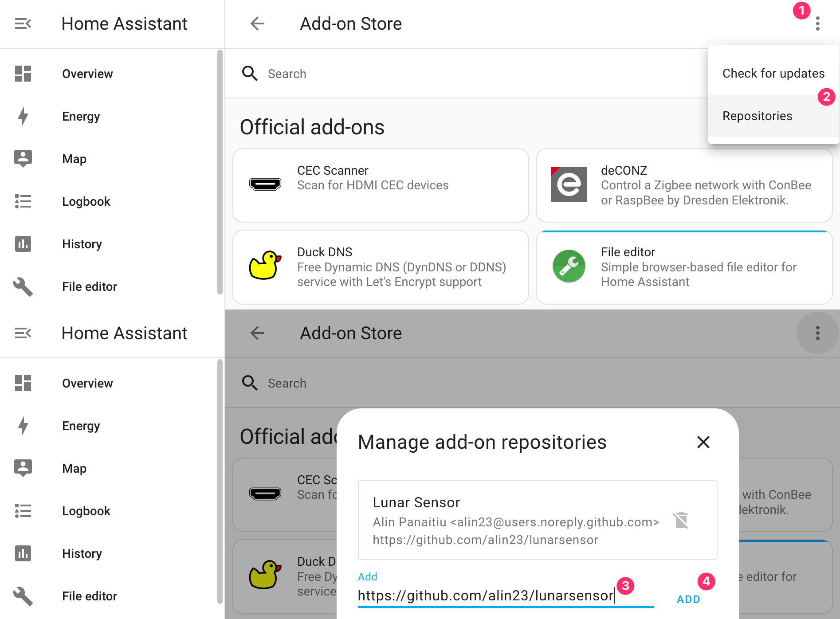Open three-dot overflow menu in lower Add-on Store
Screen dimensions: 840x619
[x=818, y=333]
